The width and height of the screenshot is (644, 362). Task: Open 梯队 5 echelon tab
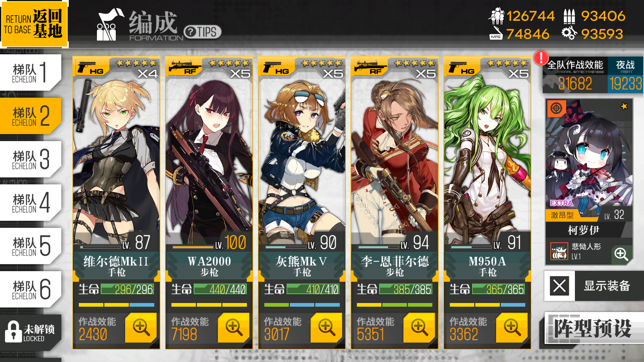(x=31, y=246)
